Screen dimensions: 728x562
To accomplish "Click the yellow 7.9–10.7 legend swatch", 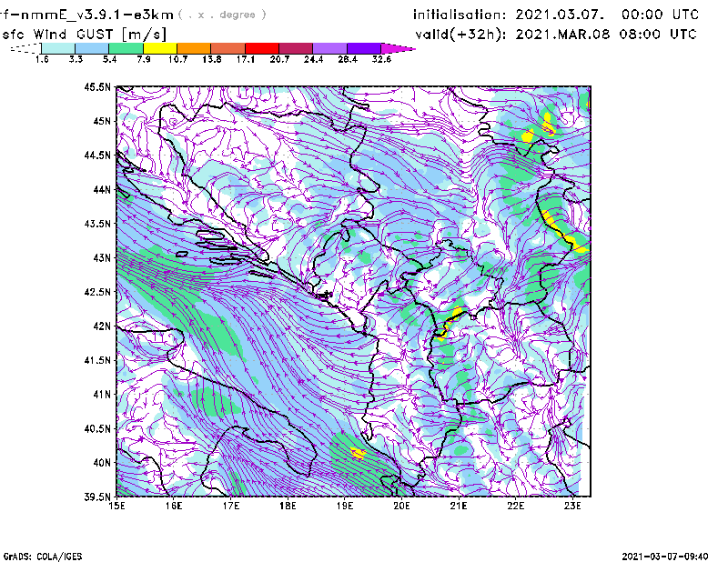I will 160,48.
